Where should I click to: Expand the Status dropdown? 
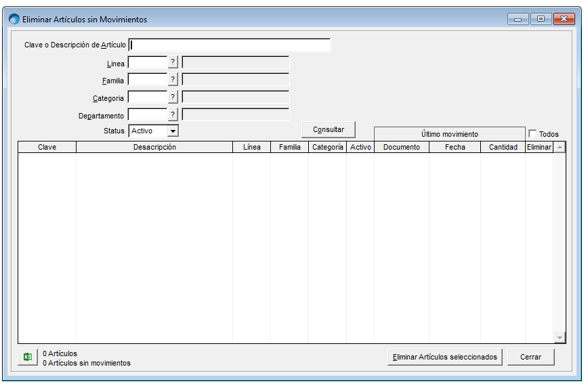[x=173, y=131]
